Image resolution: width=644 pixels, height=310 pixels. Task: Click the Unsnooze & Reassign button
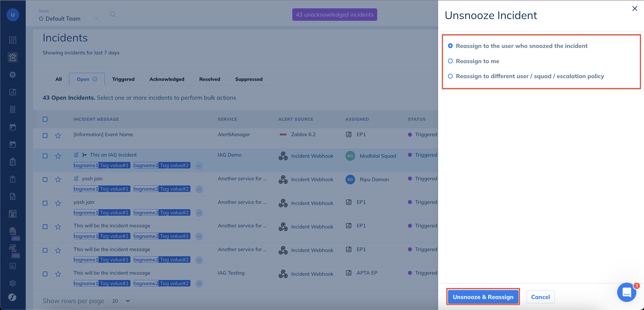click(483, 297)
